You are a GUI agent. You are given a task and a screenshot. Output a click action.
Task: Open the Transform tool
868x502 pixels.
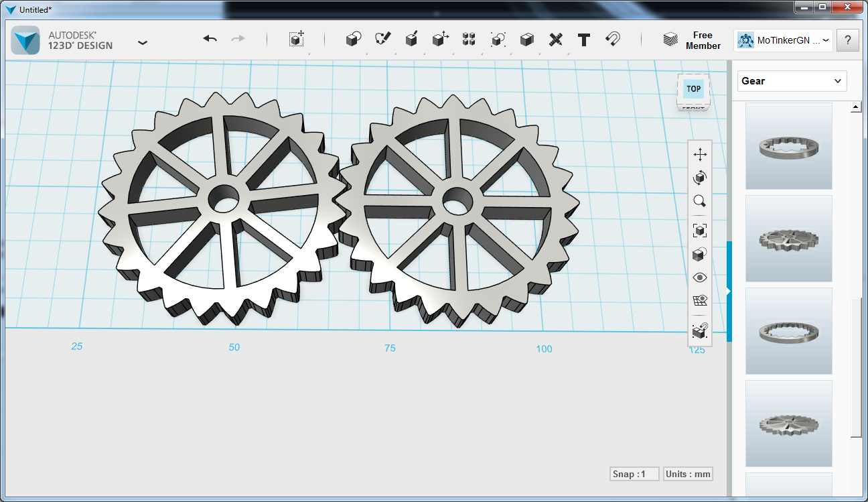(297, 39)
